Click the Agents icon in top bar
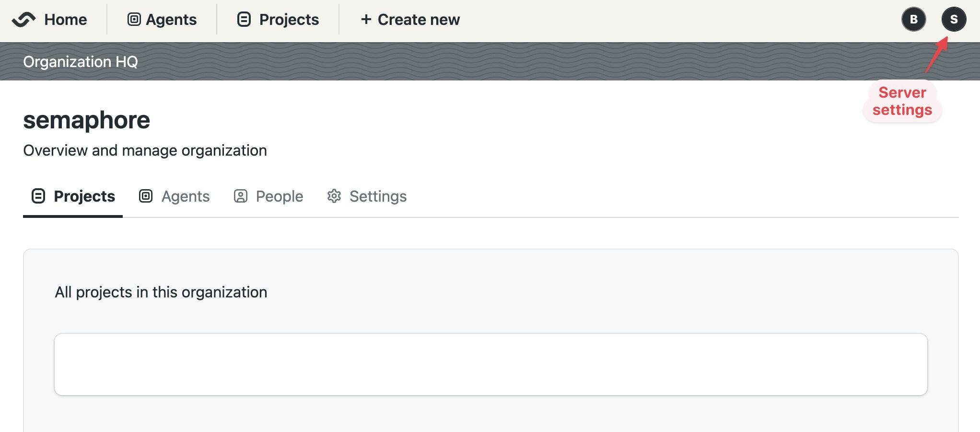The width and height of the screenshot is (980, 432). click(134, 19)
